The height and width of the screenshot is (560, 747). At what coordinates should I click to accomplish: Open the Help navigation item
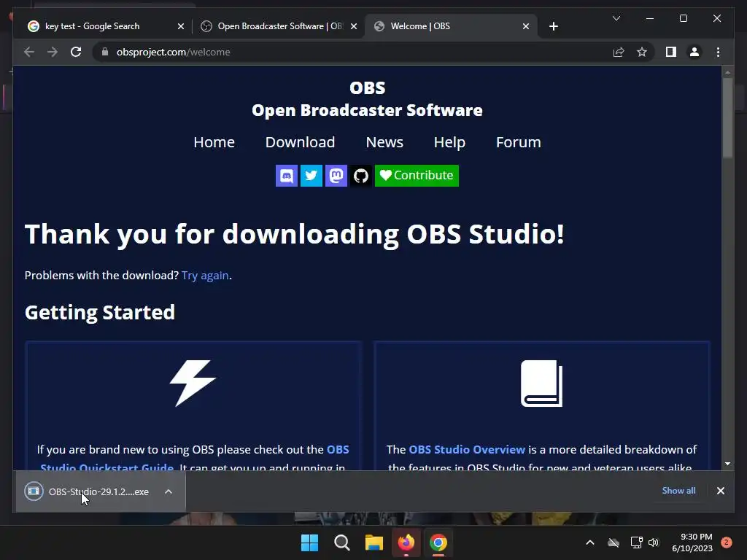[x=449, y=142]
